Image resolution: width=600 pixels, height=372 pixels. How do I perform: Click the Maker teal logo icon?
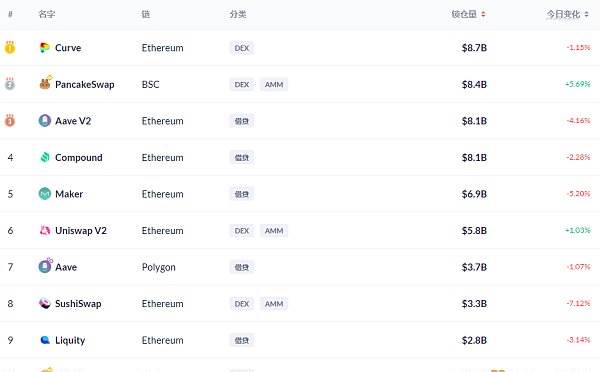click(x=45, y=194)
